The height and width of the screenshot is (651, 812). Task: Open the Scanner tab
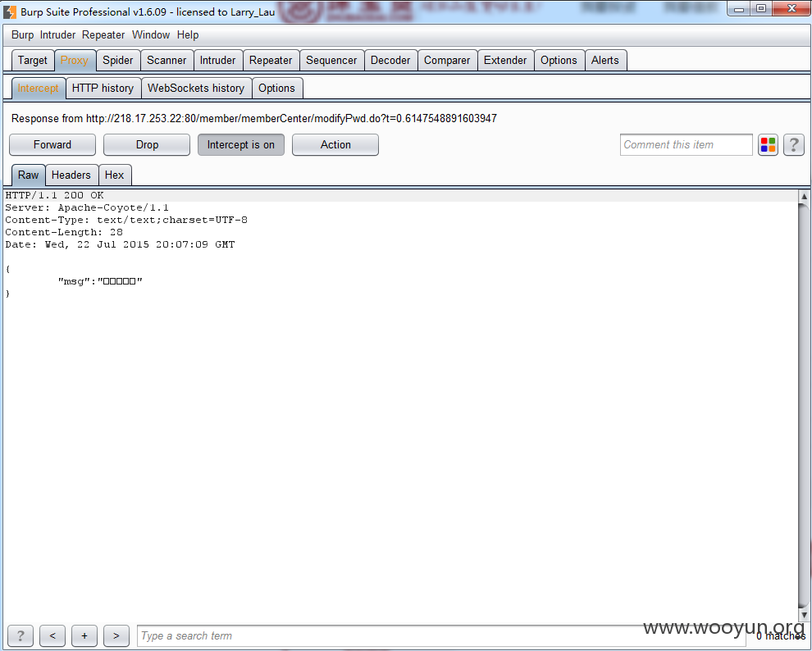click(x=167, y=60)
